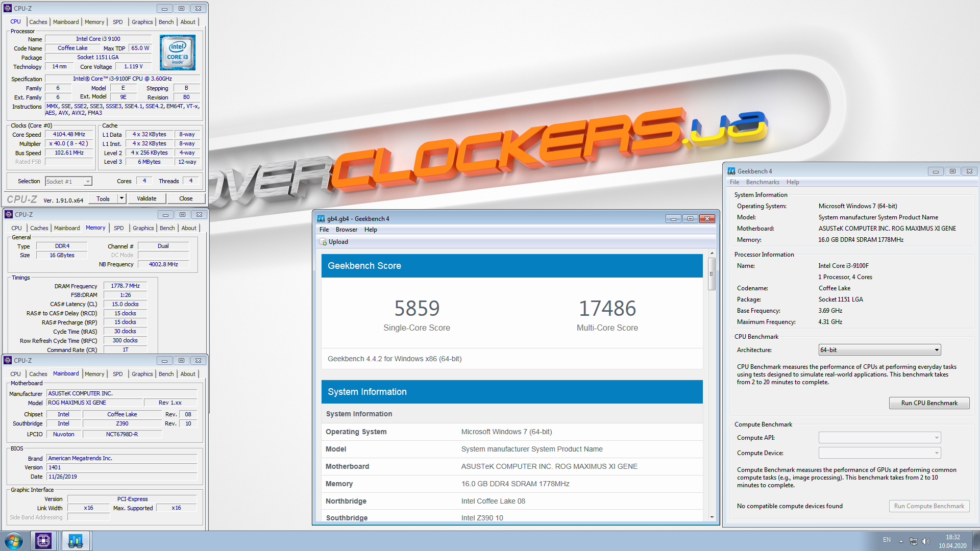Click title icon of CPU-Z Memory window
Image resolution: width=980 pixels, height=551 pixels.
coord(9,214)
